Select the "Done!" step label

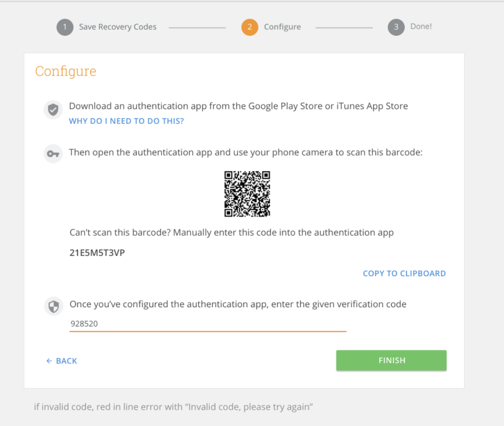(x=421, y=26)
